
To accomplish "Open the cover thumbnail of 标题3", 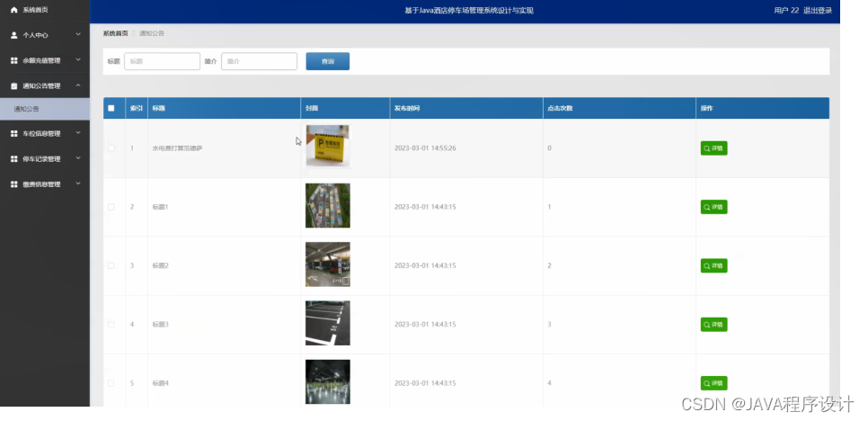I will (328, 323).
